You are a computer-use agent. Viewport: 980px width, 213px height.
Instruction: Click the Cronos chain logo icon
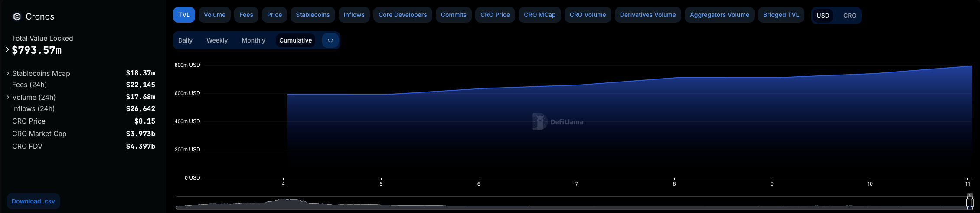click(17, 16)
